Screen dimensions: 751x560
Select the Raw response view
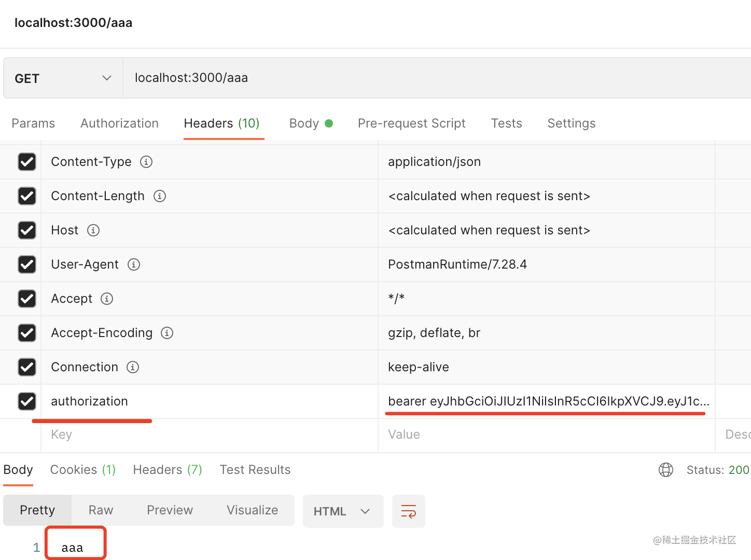coord(101,510)
